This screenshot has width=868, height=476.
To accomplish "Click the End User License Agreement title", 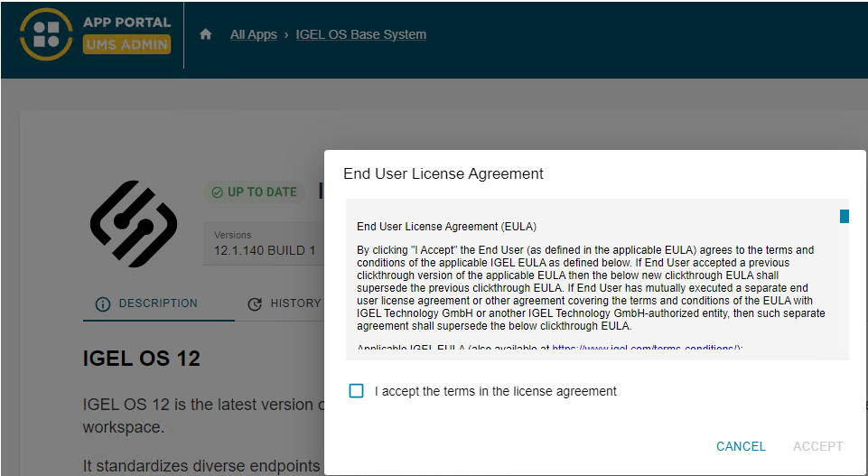I will point(443,173).
